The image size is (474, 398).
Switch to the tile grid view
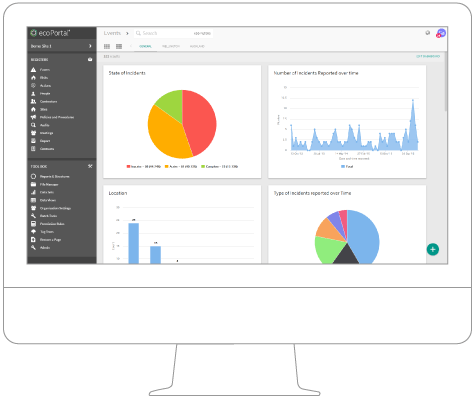[107, 46]
